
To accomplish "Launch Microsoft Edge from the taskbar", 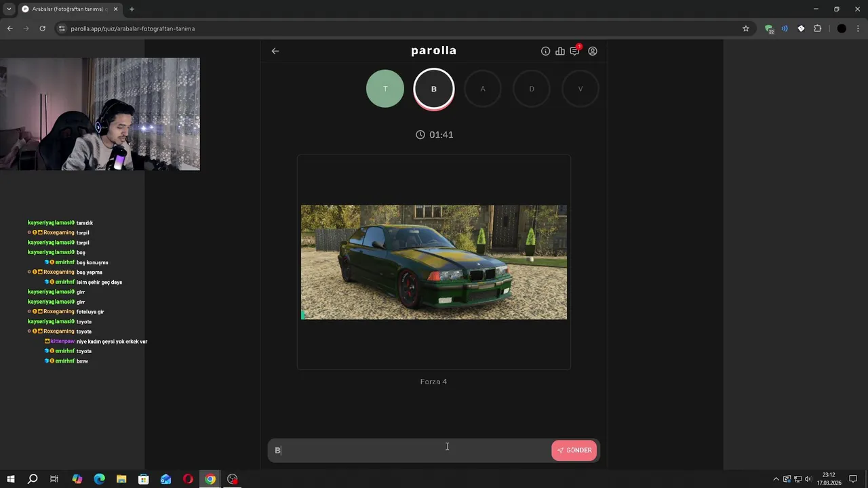I will click(99, 479).
